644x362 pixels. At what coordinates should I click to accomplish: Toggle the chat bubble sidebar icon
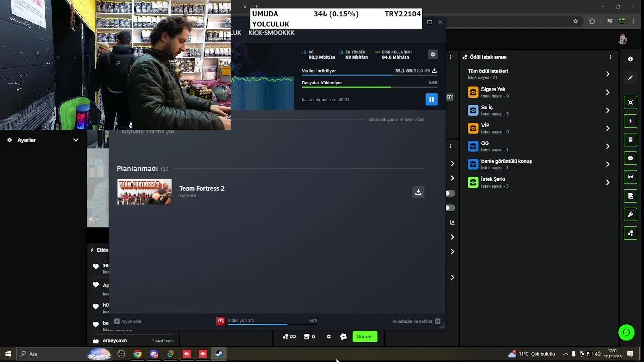point(630,158)
